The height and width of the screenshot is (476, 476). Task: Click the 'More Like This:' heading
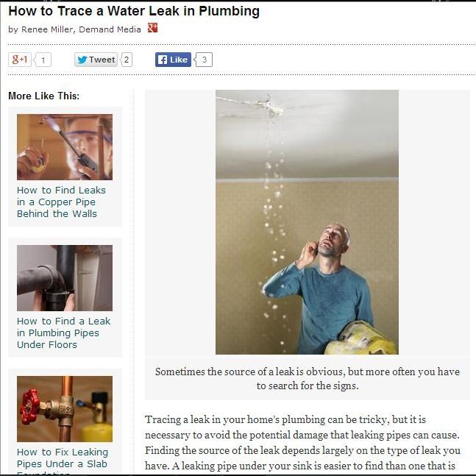(x=43, y=96)
